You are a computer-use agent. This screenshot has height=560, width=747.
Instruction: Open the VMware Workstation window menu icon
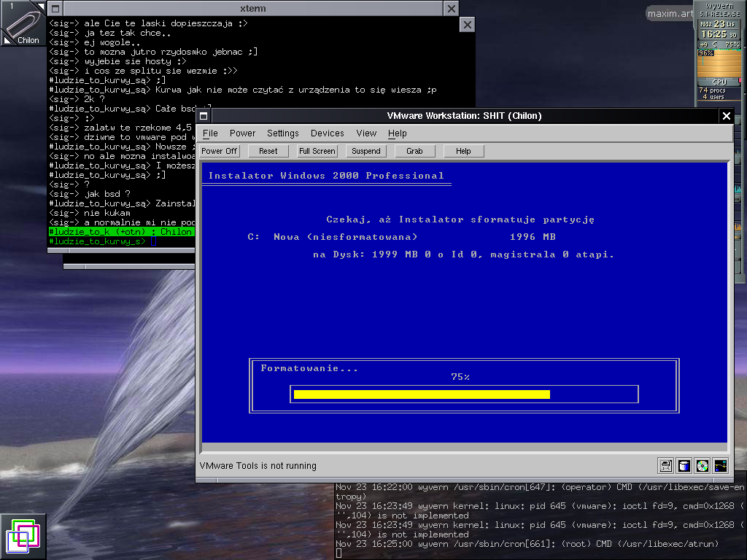[204, 116]
